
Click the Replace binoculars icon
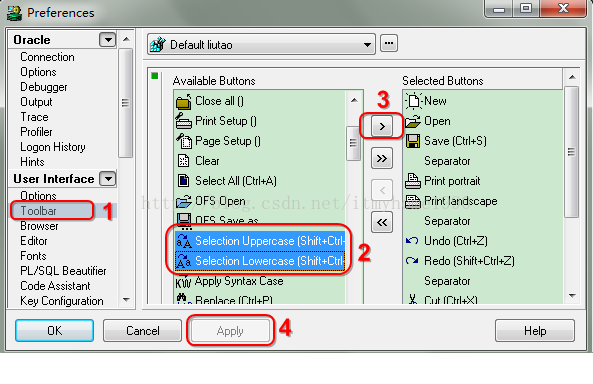(183, 299)
